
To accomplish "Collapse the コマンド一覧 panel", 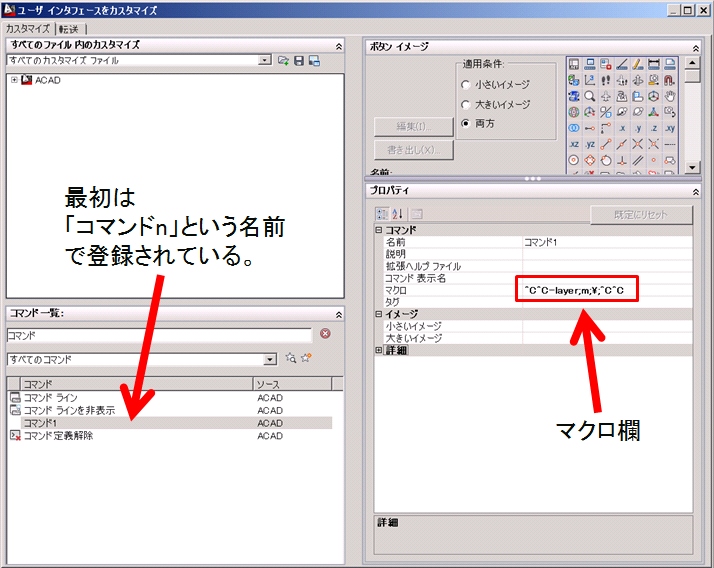I will (x=339, y=315).
